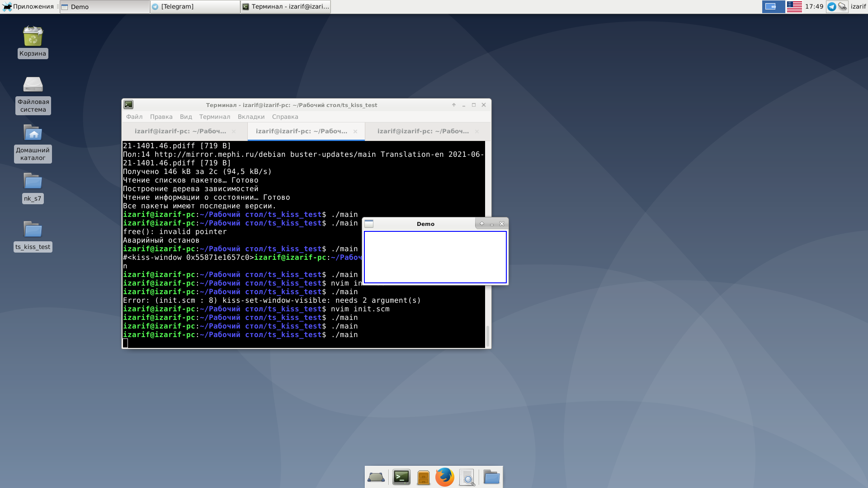Viewport: 868px width, 488px height.
Task: Open the Приложения applications menu
Action: coord(28,7)
